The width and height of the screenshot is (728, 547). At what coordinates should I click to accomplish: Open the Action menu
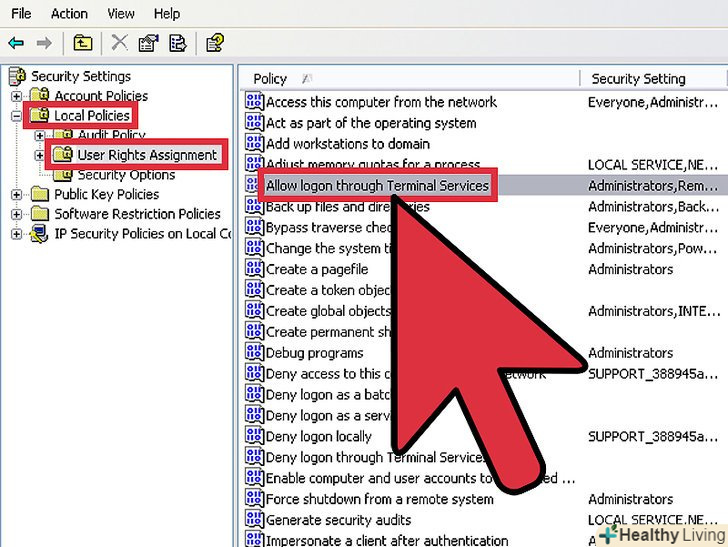69,13
